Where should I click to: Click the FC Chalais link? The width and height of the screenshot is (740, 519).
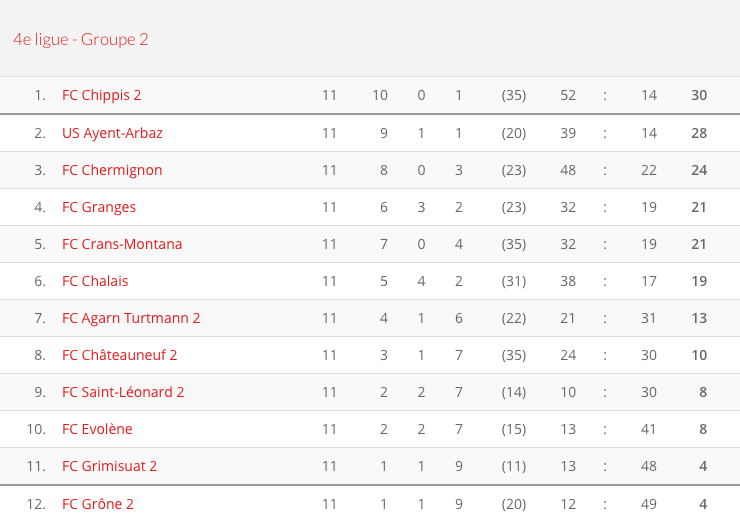pyautogui.click(x=95, y=281)
